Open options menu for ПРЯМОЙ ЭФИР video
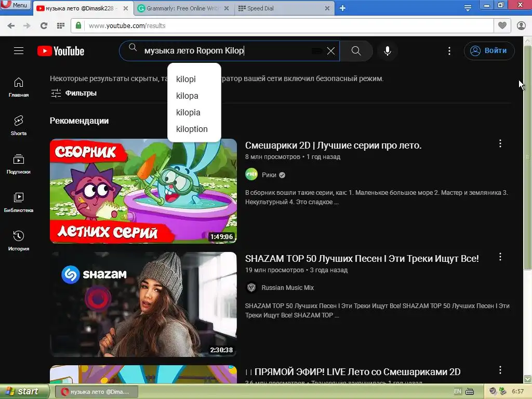532x399 pixels. 500,370
